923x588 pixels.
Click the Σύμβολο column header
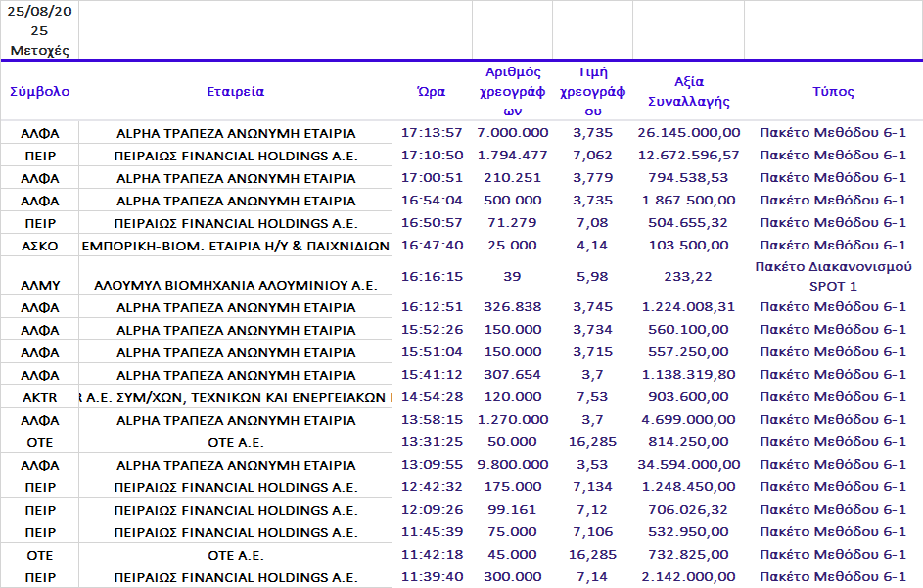[x=39, y=91]
